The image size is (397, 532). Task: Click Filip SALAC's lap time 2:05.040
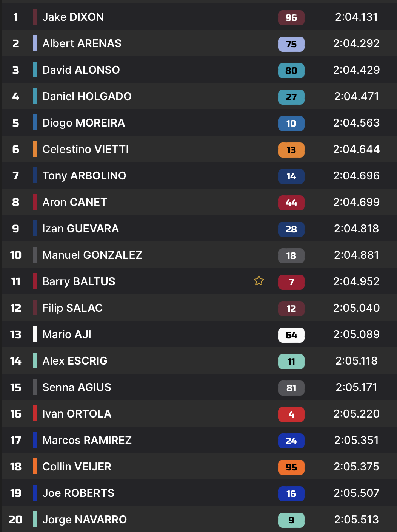pos(356,308)
